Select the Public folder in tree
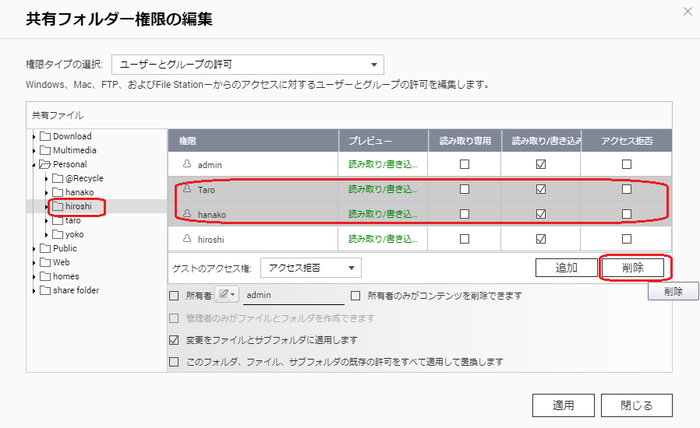700x428 pixels. coord(65,248)
